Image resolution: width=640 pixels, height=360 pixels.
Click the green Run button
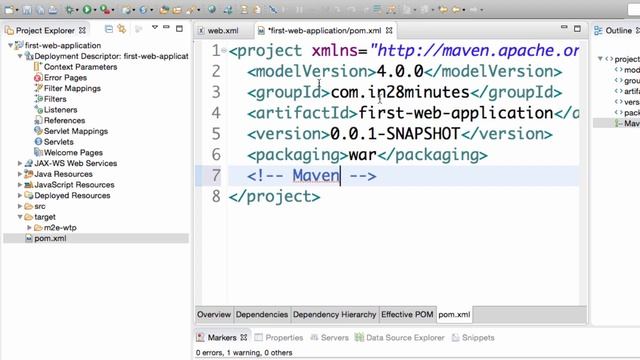tap(87, 9)
